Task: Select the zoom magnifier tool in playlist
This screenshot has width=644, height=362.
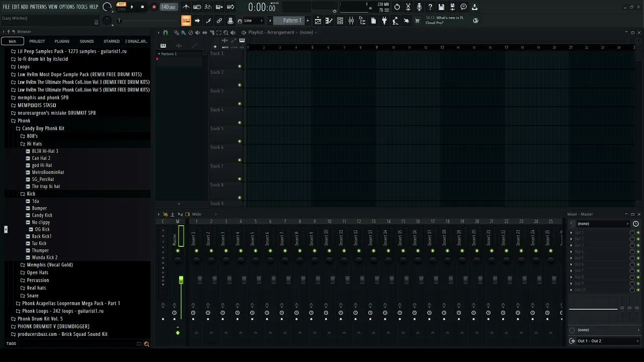Action: [225, 32]
